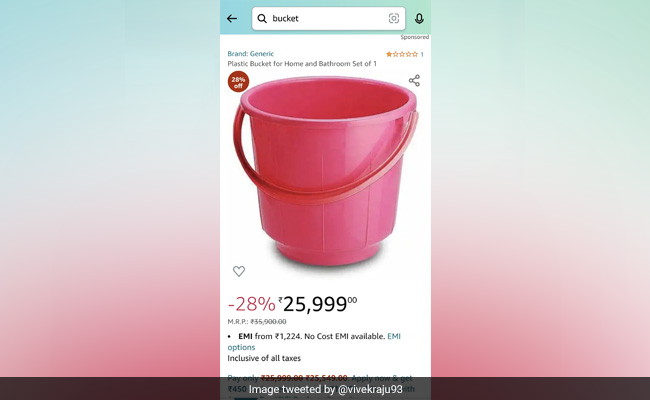
Task: Click the Inclusive of all taxes text
Action: (x=264, y=358)
